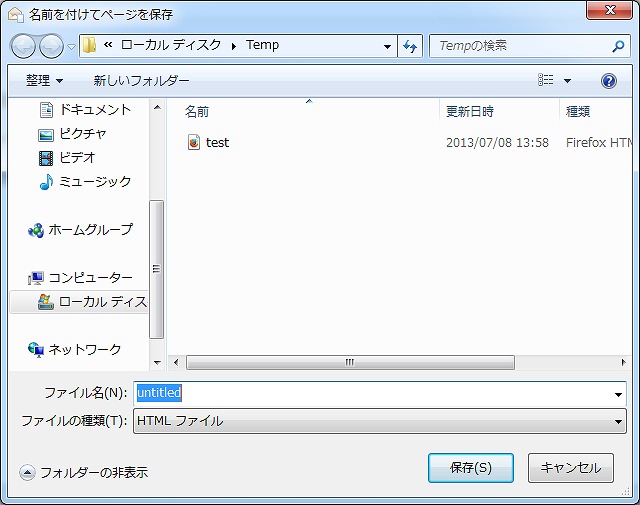Select Temp segment in the address path

pos(262,44)
